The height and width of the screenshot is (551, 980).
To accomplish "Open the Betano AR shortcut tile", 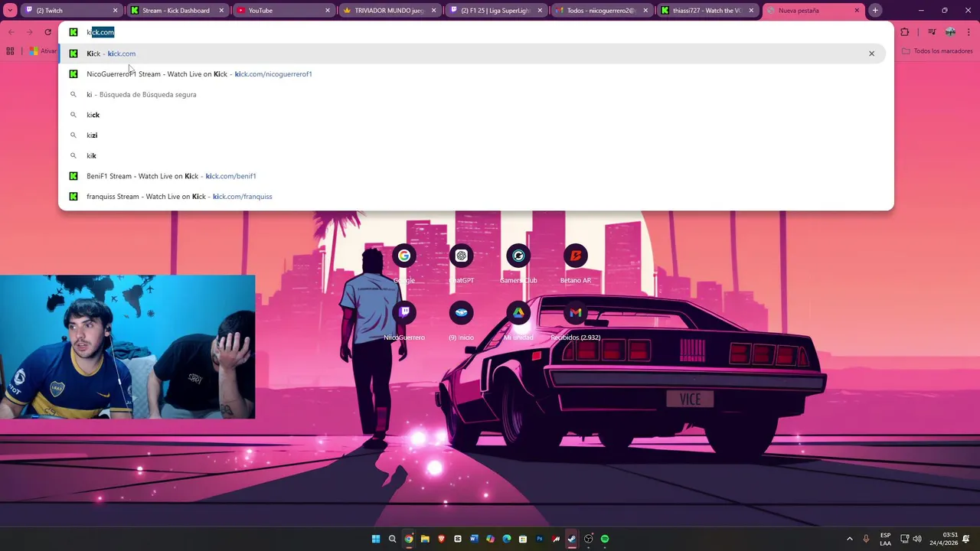I will pos(576,264).
